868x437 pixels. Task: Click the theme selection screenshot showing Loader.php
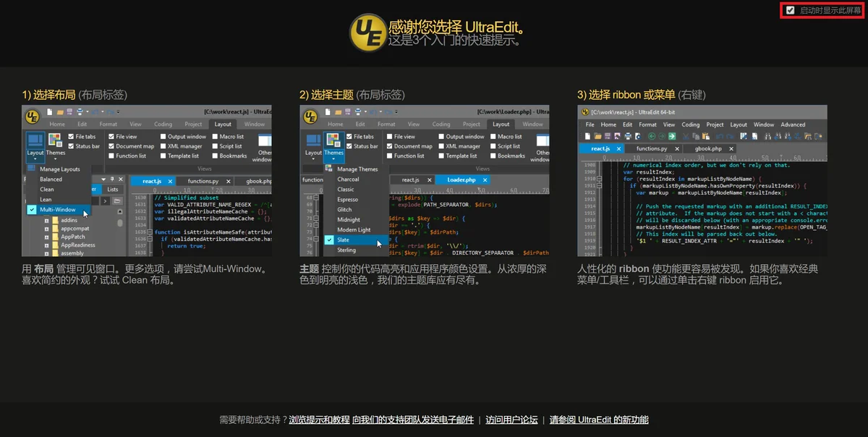tap(425, 181)
